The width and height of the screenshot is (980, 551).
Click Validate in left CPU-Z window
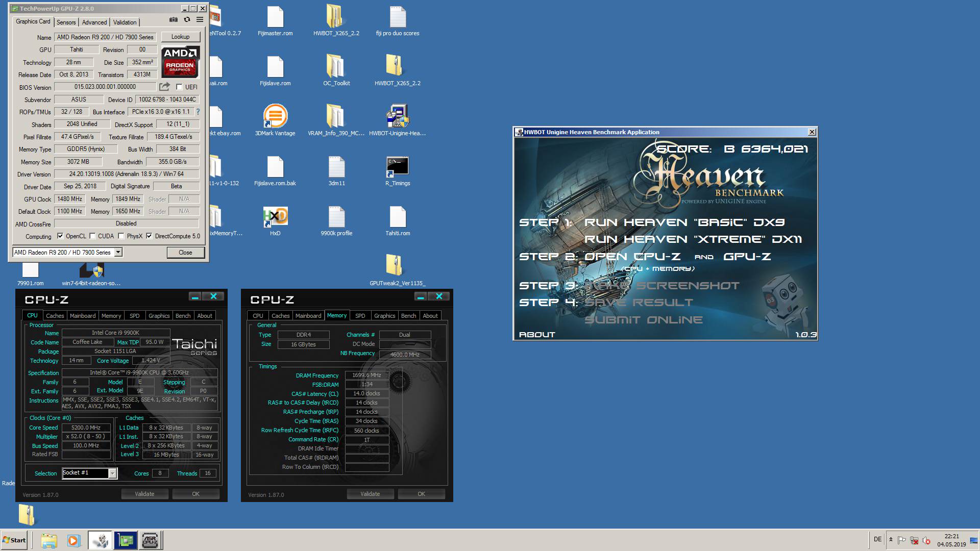click(x=144, y=494)
